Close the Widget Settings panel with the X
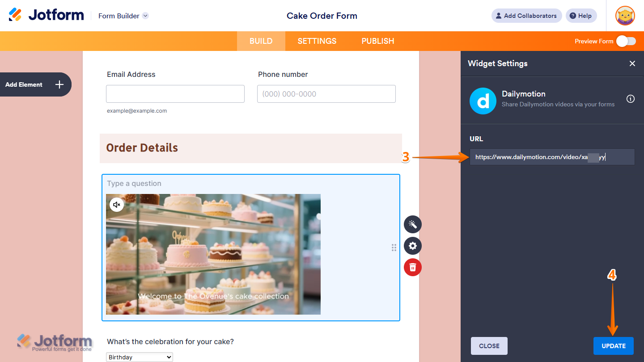Image resolution: width=644 pixels, height=362 pixels. click(x=632, y=63)
